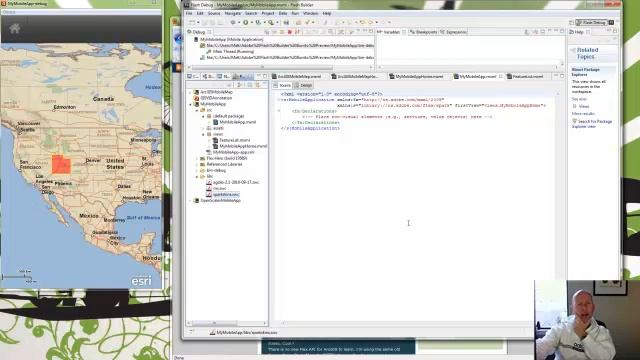Click the Open Perspective icon

[x=571, y=22]
